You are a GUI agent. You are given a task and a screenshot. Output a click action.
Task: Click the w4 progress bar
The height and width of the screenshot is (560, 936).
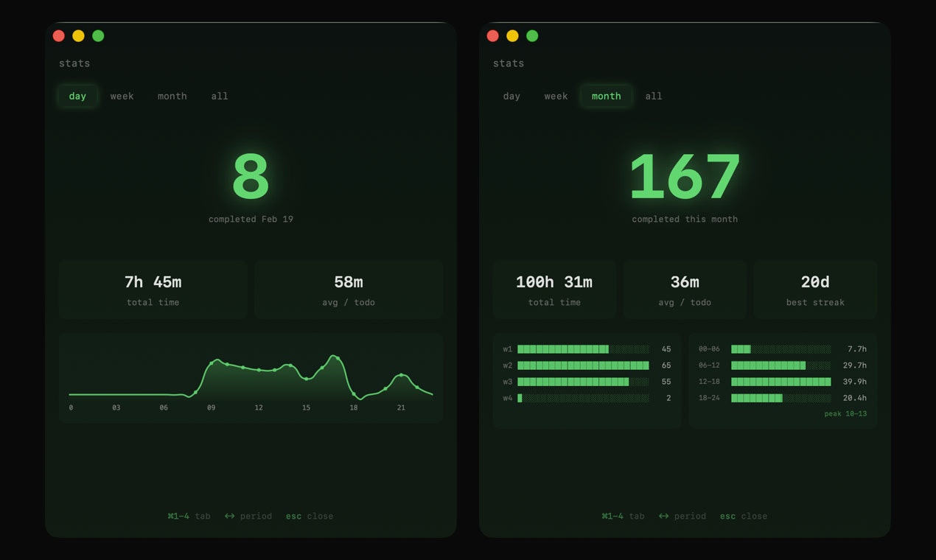point(583,398)
